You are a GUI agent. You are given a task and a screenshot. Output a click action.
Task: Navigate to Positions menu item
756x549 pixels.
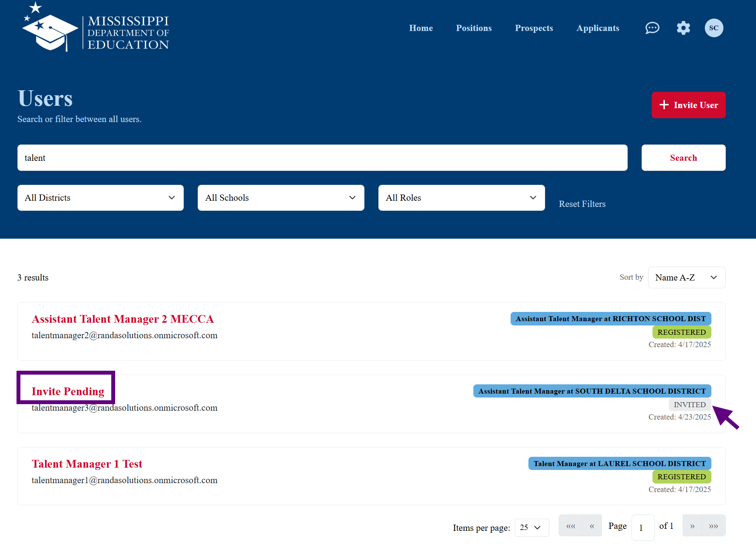[474, 28]
